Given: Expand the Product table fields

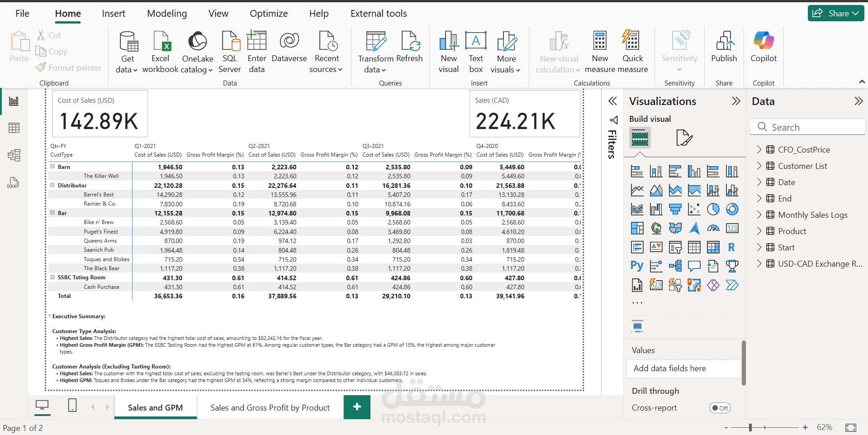Looking at the screenshot, I should point(759,231).
